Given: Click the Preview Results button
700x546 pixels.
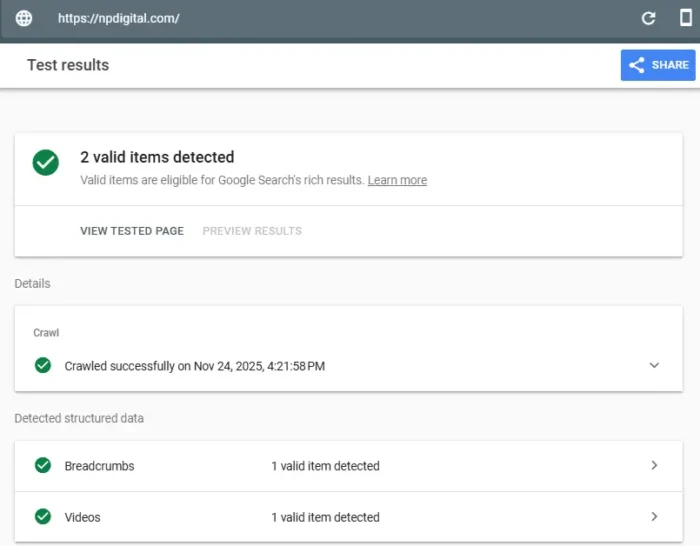Looking at the screenshot, I should (252, 231).
